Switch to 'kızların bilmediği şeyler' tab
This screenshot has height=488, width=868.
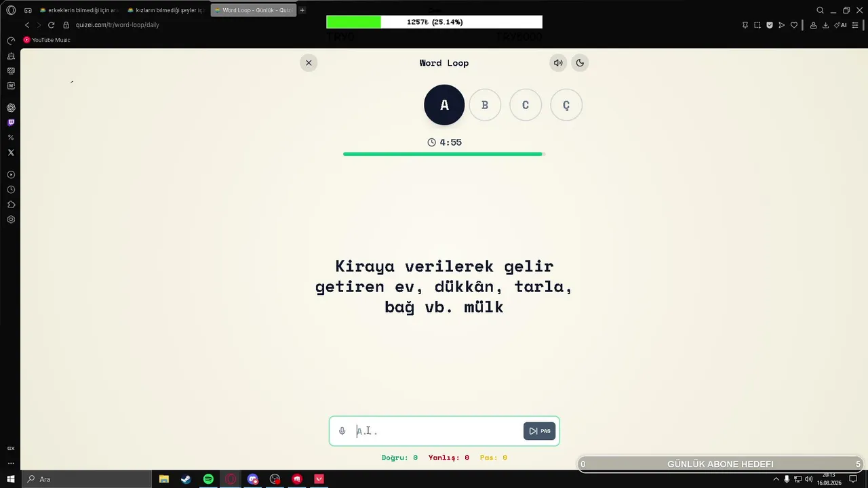coord(166,10)
